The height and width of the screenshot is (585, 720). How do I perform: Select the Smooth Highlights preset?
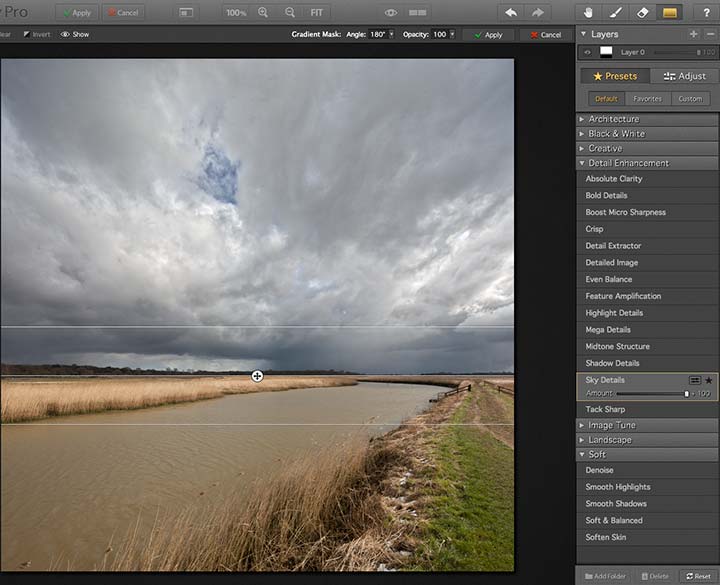coord(647,487)
